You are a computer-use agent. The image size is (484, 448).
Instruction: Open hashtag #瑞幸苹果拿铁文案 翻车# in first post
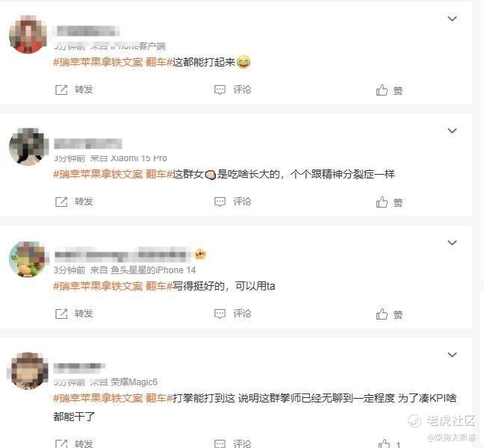tap(113, 62)
